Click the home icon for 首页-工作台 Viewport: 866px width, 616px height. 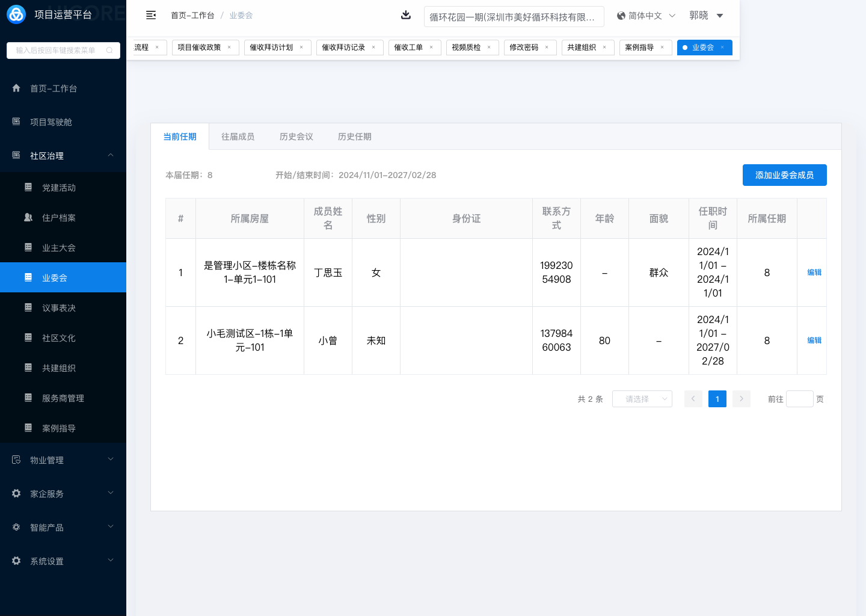tap(16, 88)
